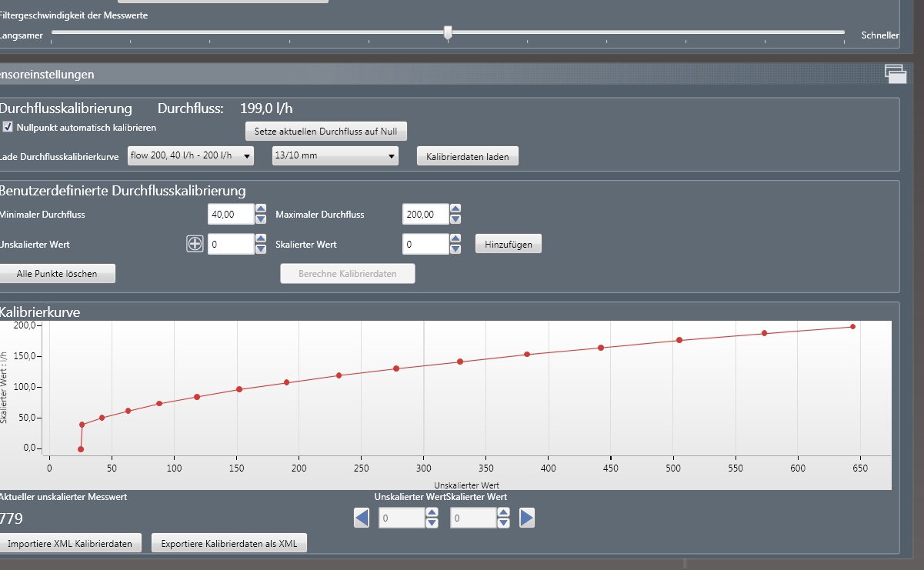Click the Hinzufügen button

coord(509,244)
